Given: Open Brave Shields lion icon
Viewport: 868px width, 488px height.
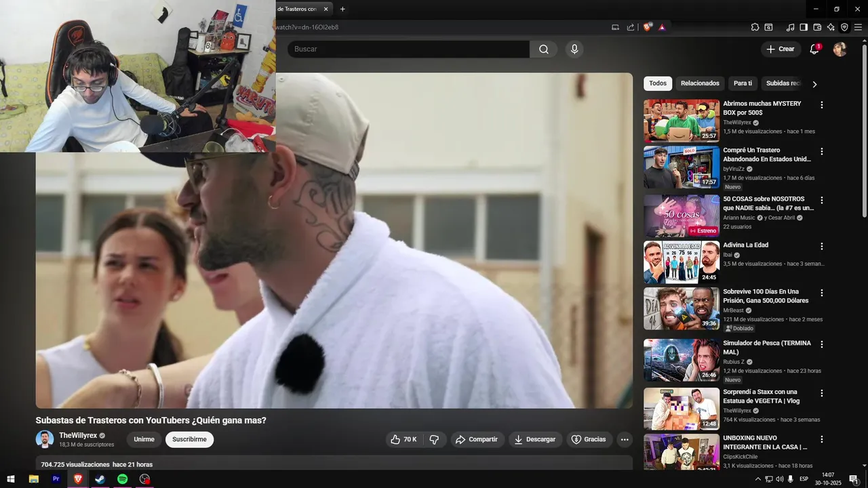Looking at the screenshot, I should [x=648, y=27].
